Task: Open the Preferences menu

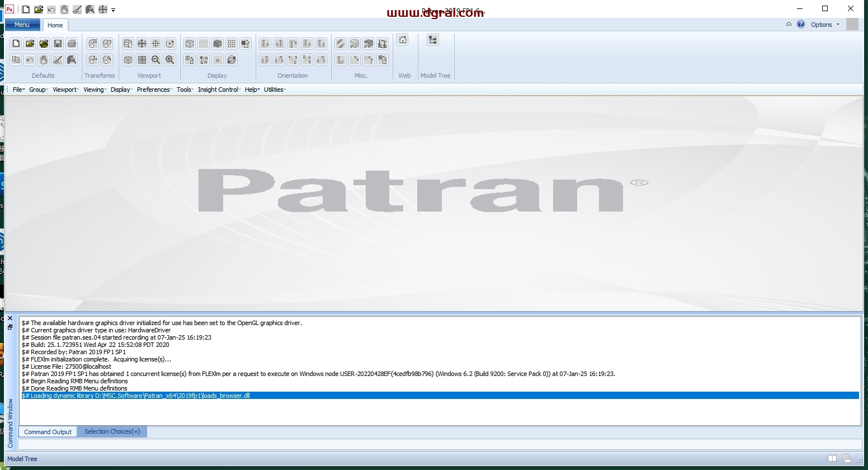Action: [x=155, y=90]
